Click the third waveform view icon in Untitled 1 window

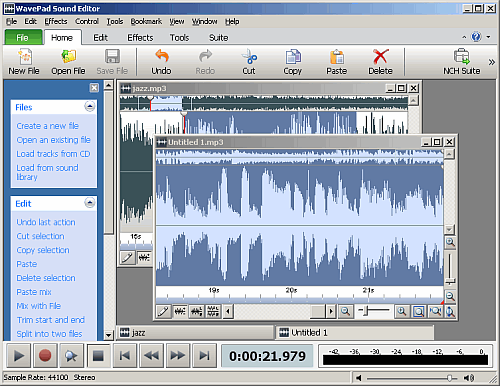213,312
